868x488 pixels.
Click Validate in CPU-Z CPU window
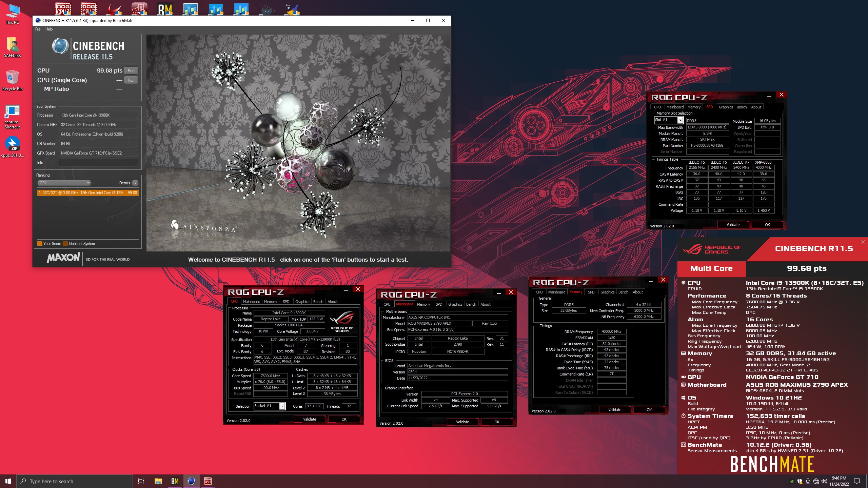click(x=310, y=419)
